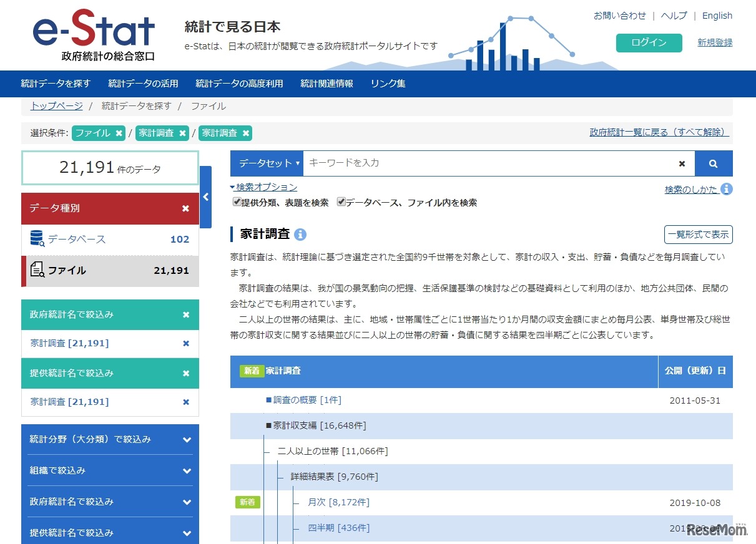Expand 統計分野（大分類）で絞込み
Image resolution: width=756 pixels, height=544 pixels.
pyautogui.click(x=110, y=439)
